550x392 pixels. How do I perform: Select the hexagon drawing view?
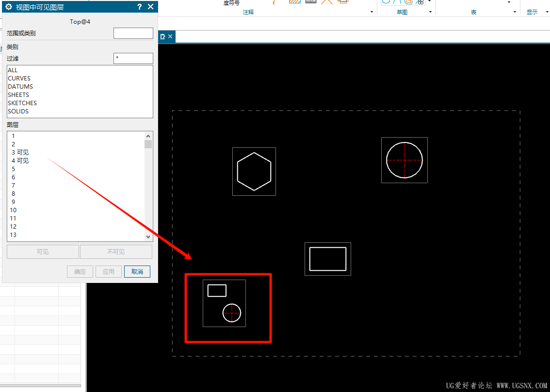pyautogui.click(x=254, y=172)
